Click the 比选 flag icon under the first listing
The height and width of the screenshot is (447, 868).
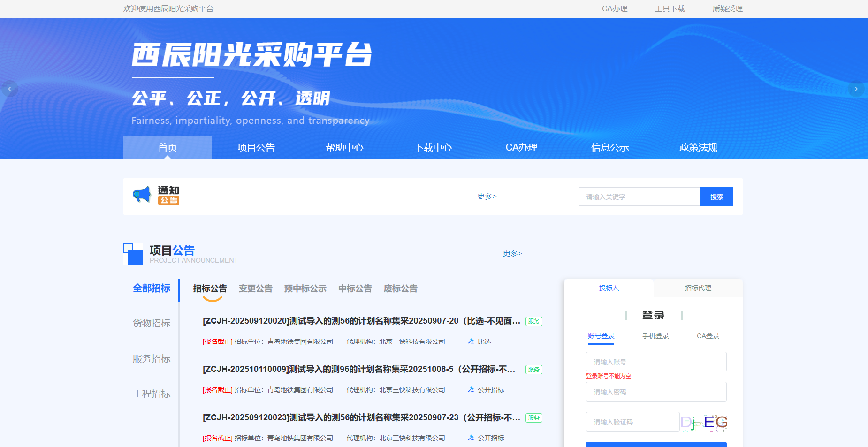click(x=471, y=341)
